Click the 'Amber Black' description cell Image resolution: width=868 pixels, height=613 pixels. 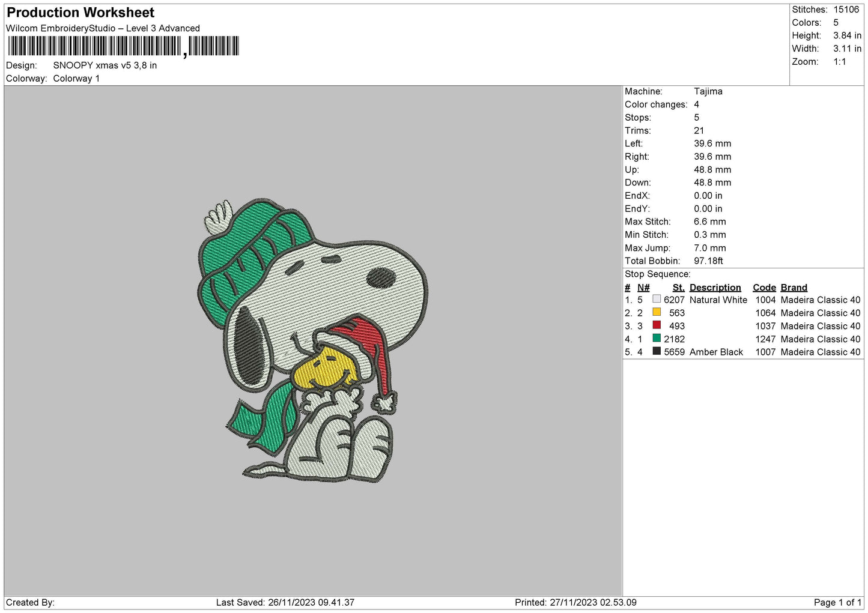click(x=716, y=352)
